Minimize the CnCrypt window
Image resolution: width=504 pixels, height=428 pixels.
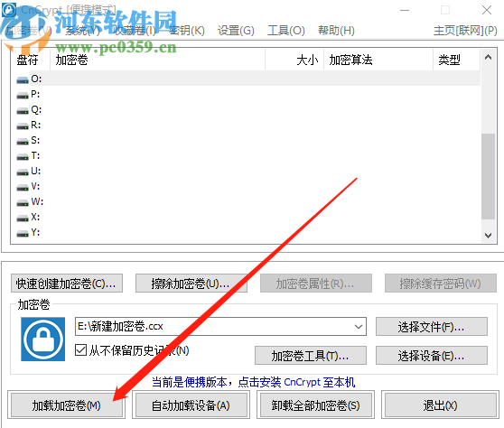[405, 10]
